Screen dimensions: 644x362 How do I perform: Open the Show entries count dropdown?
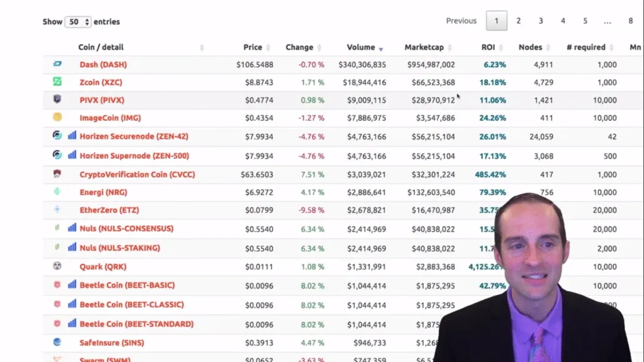78,22
